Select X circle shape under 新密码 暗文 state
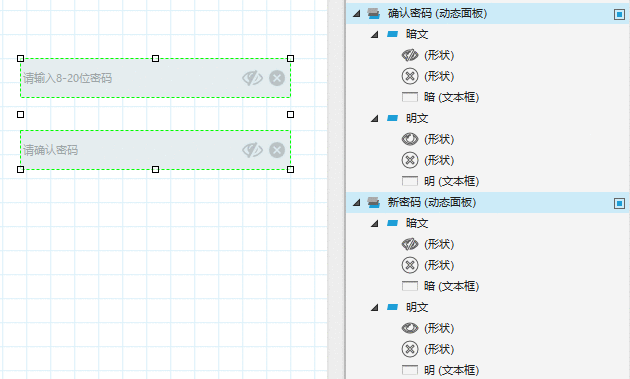Viewport: 630px width, 379px height. pos(410,265)
